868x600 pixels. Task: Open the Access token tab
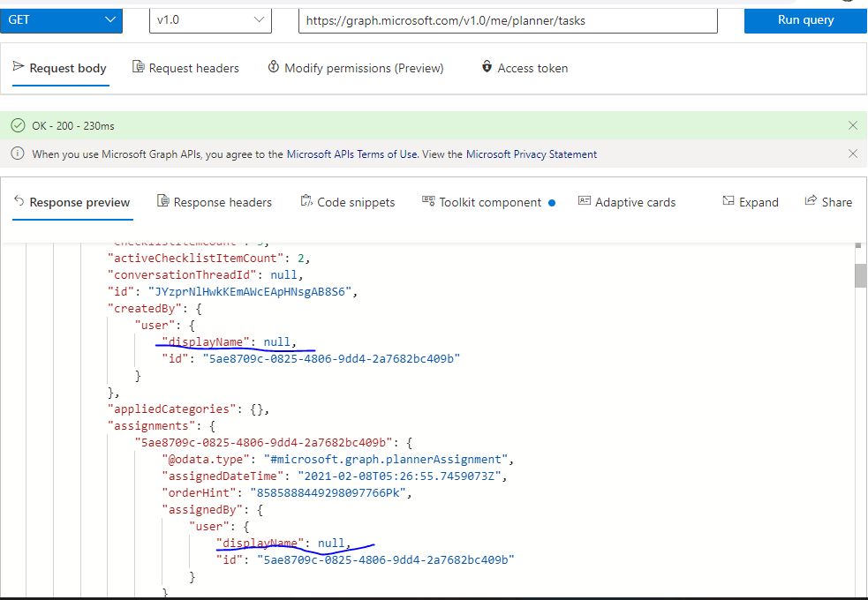[525, 68]
